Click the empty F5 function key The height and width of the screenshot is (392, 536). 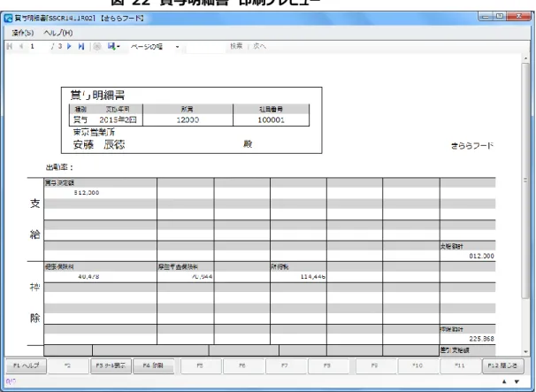(200, 365)
